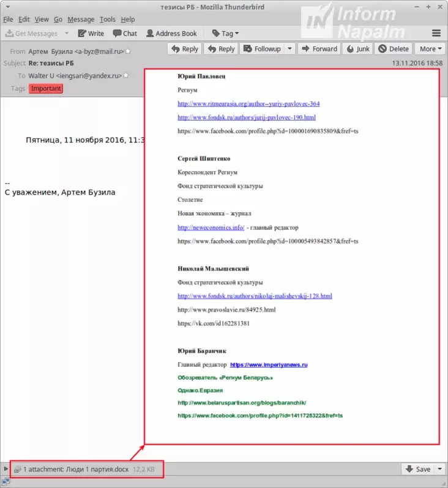Open the Chat tool

point(125,33)
